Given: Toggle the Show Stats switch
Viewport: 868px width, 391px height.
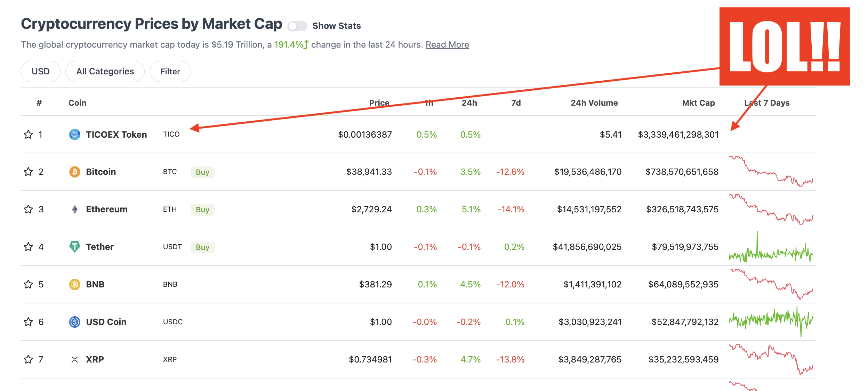Looking at the screenshot, I should point(297,26).
